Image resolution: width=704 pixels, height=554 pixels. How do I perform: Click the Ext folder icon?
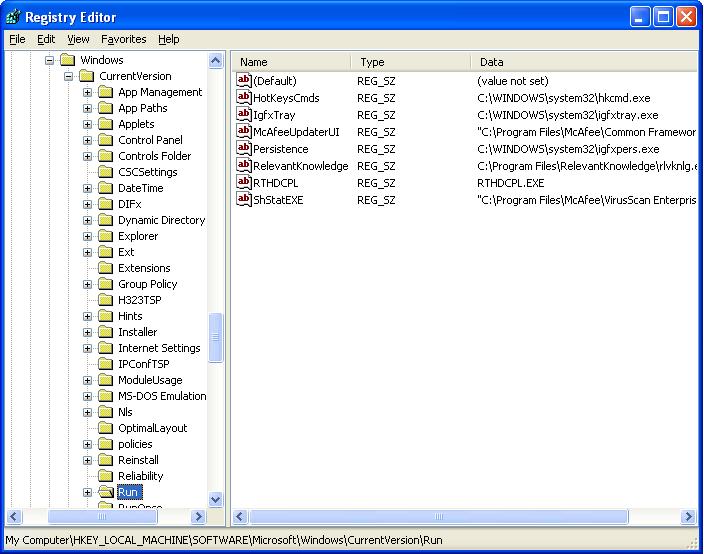[106, 252]
